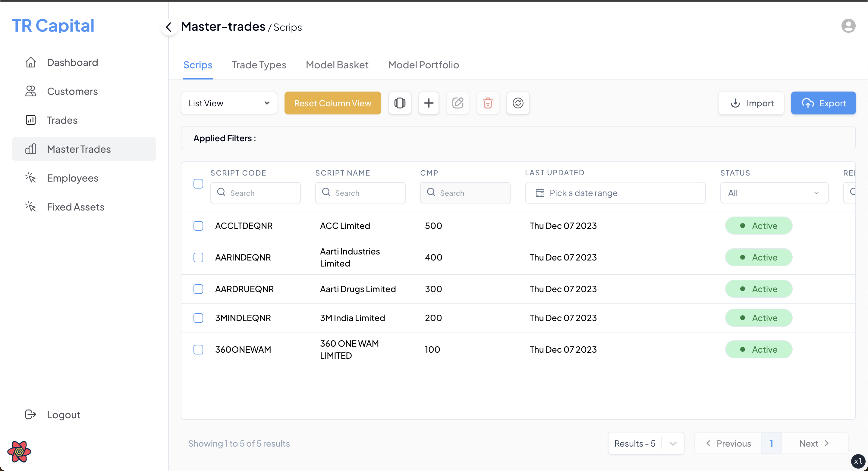
Task: Click the blue Export button
Action: click(x=823, y=103)
